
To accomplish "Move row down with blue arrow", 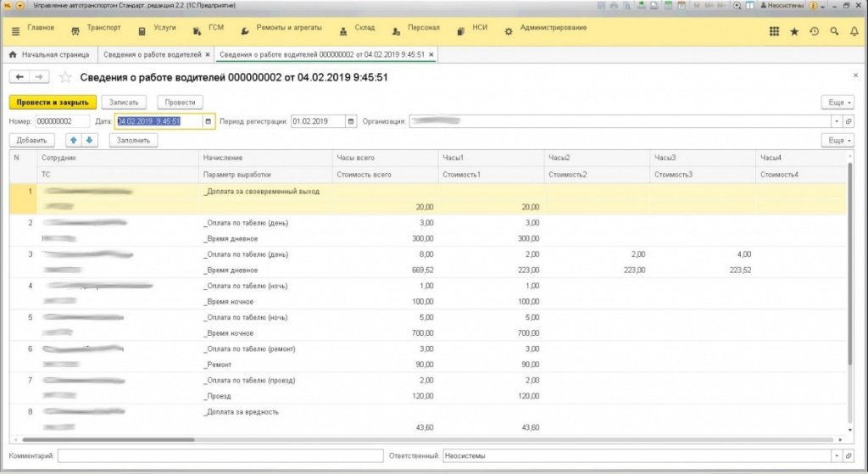I will click(x=90, y=140).
